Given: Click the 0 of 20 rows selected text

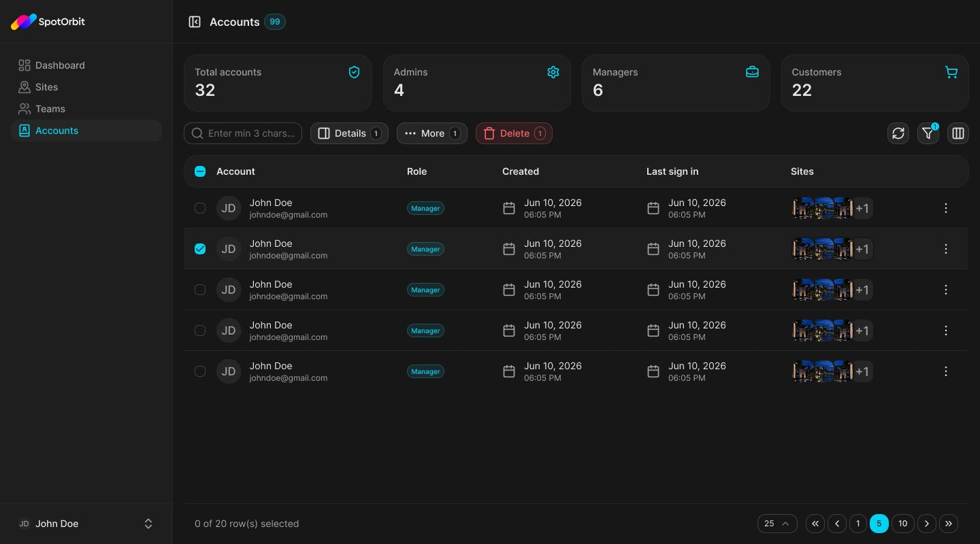Looking at the screenshot, I should 247,524.
